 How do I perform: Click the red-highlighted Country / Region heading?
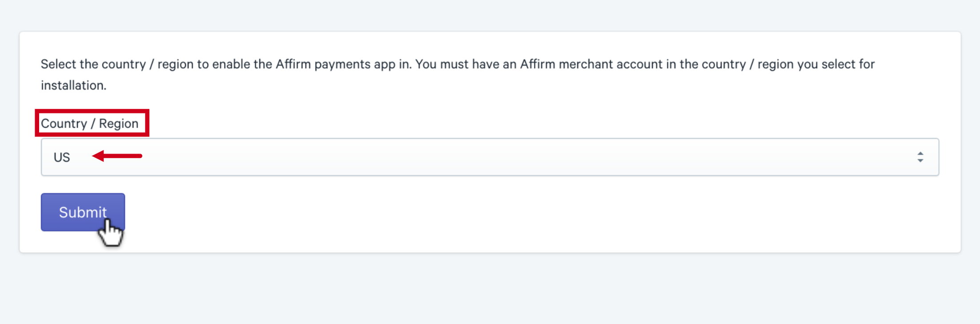pos(89,123)
